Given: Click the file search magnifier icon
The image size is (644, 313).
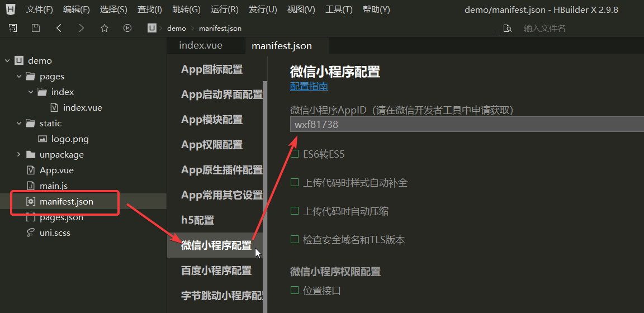Looking at the screenshot, I should coord(508,29).
